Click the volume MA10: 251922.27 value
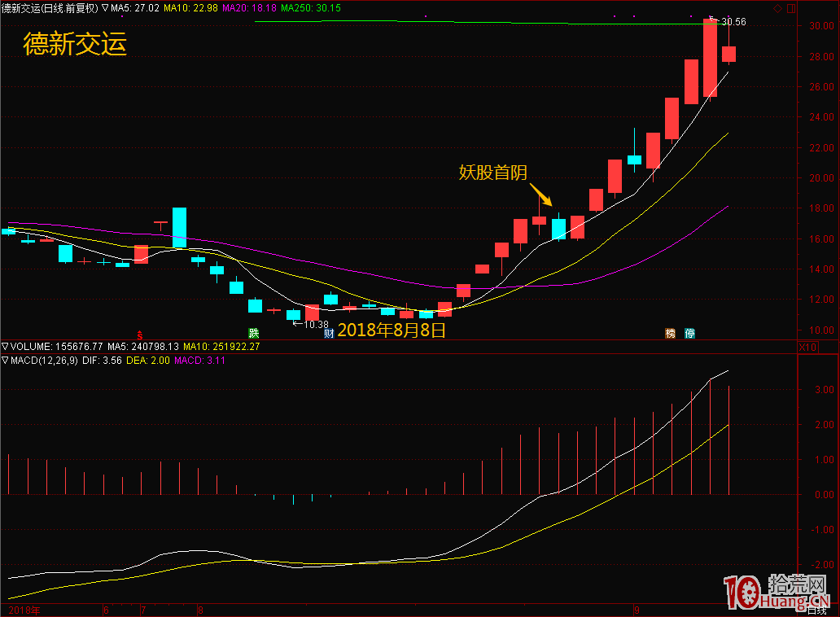This screenshot has height=617, width=840. [221, 347]
